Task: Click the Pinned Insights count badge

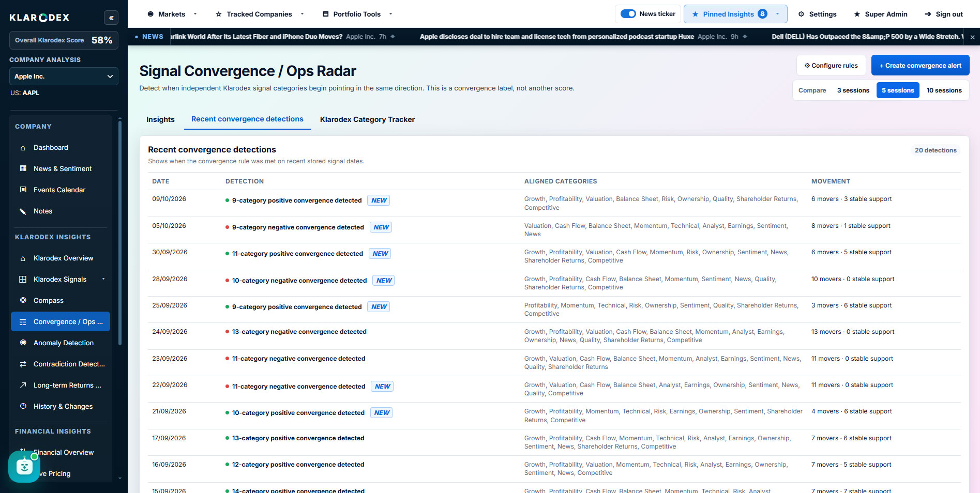Action: (x=762, y=14)
